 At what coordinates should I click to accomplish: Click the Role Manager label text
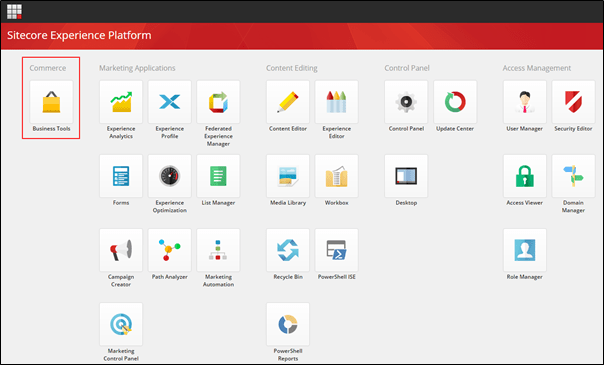pos(525,277)
